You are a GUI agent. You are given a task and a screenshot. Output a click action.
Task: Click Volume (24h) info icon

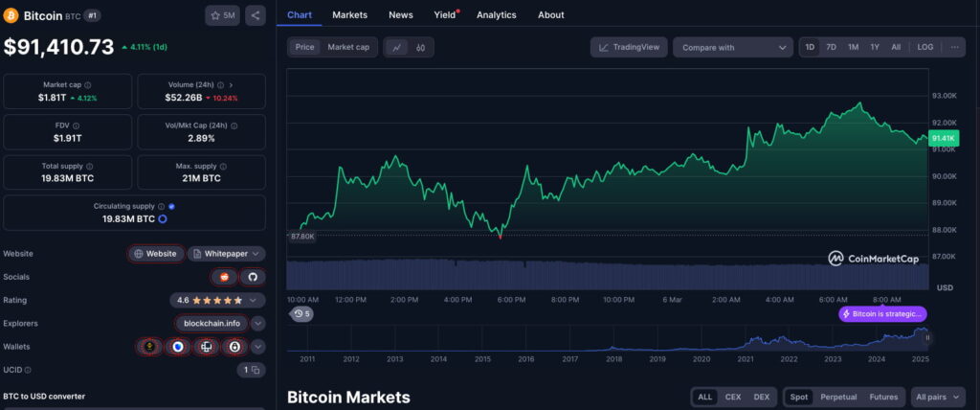point(219,84)
